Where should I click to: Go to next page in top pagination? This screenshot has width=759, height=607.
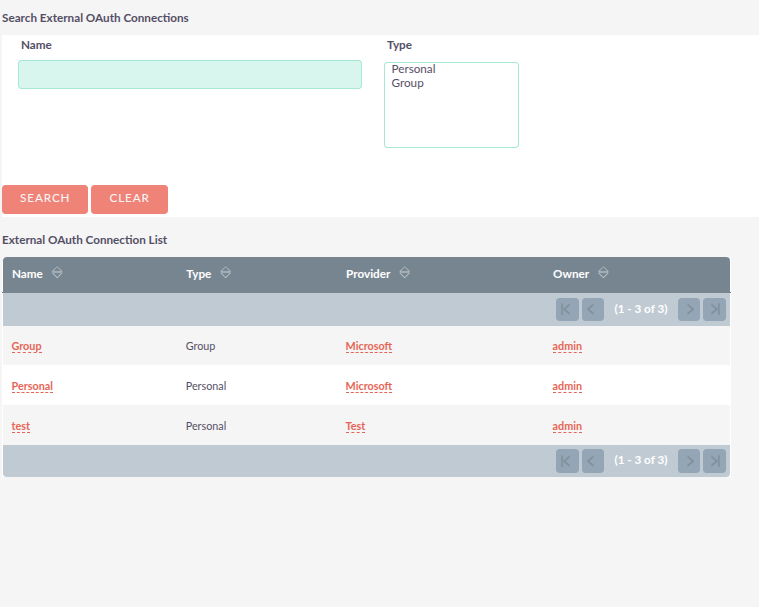tap(689, 309)
